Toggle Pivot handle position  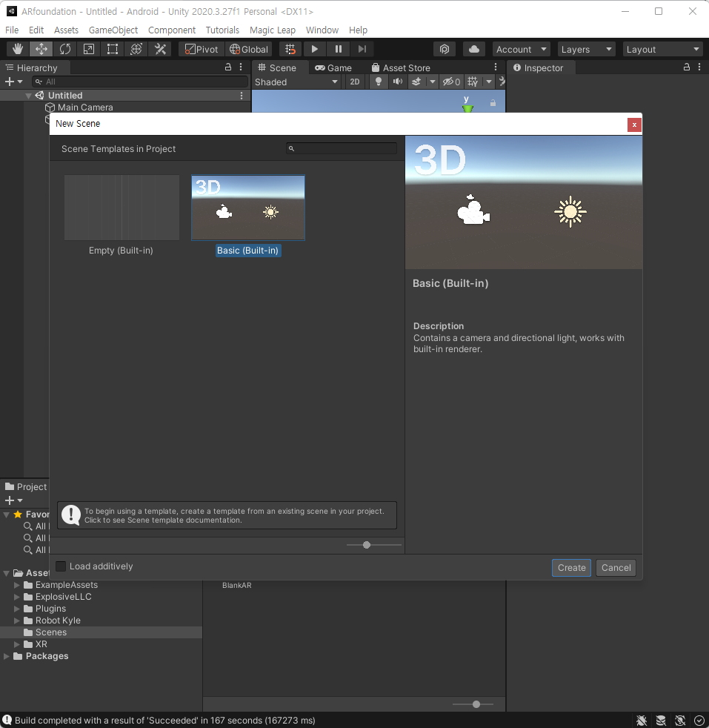(202, 49)
